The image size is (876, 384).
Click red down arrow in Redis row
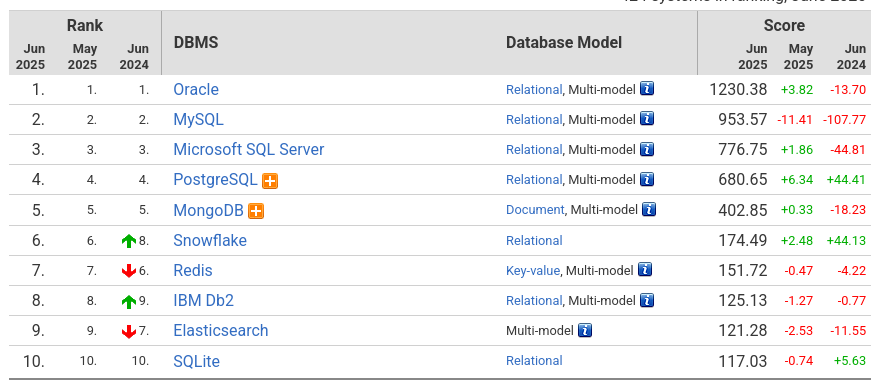point(128,271)
